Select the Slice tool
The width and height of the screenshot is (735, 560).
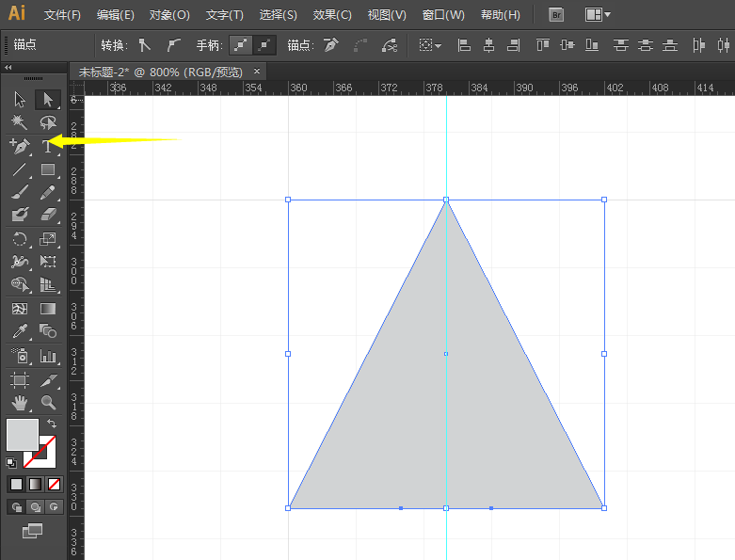pos(48,379)
